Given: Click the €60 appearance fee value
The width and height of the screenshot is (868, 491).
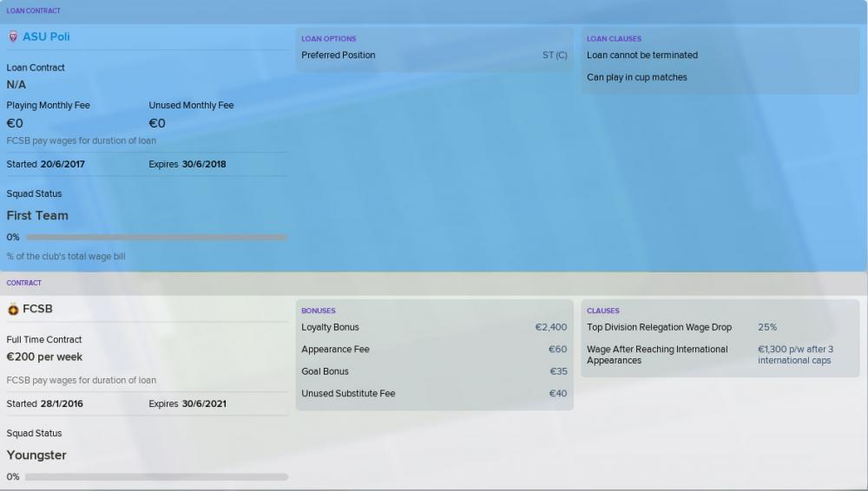Looking at the screenshot, I should point(557,350).
